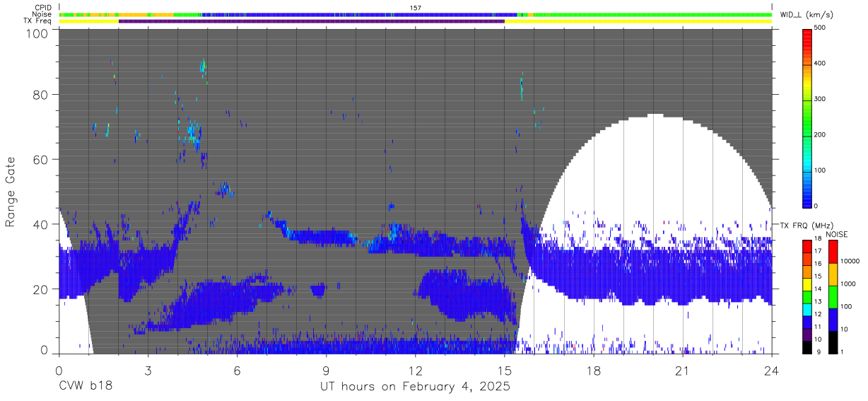
Task: Click the 9 label on the UT hours axis
Action: tap(327, 370)
